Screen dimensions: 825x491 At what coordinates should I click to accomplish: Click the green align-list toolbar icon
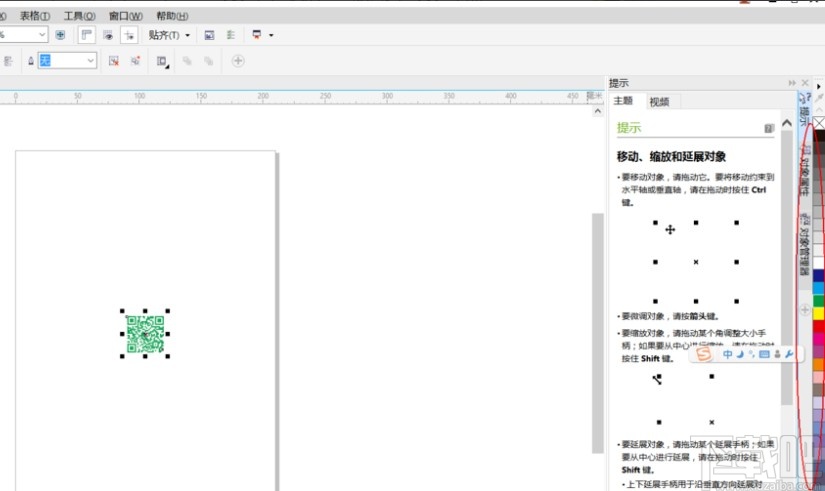[x=230, y=35]
